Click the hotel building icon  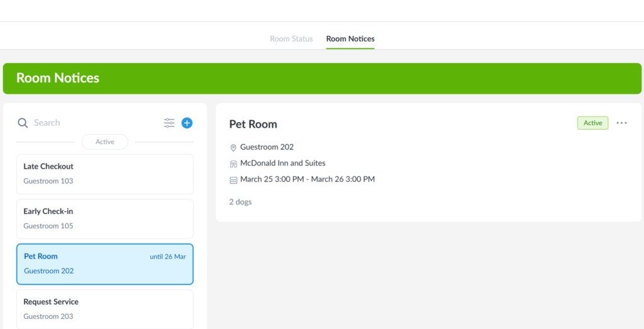pos(233,164)
